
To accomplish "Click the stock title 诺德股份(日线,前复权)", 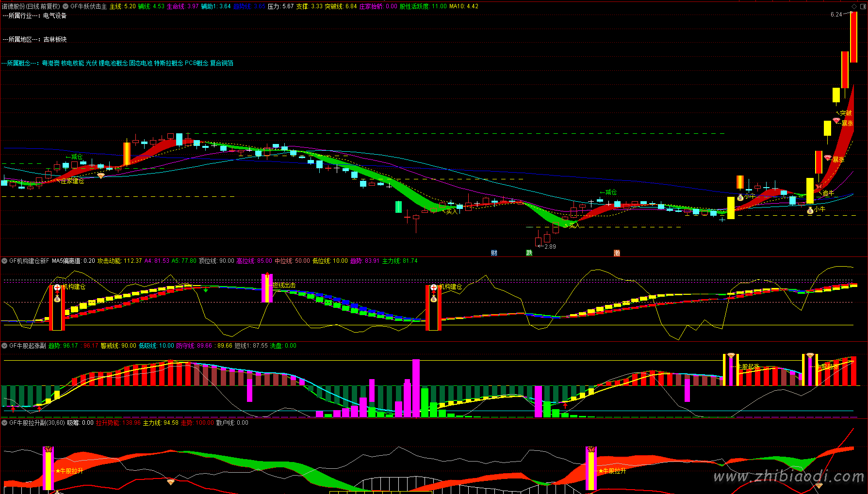I will [31, 6].
